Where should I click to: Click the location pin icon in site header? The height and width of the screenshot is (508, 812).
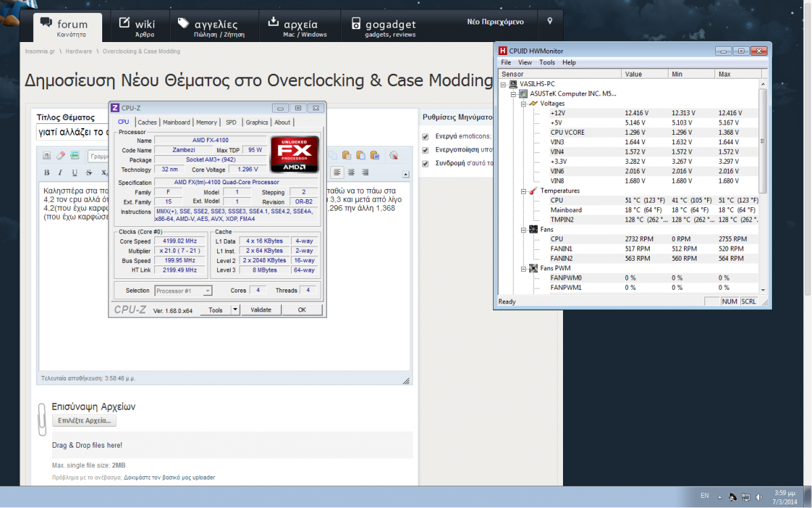pos(550,22)
